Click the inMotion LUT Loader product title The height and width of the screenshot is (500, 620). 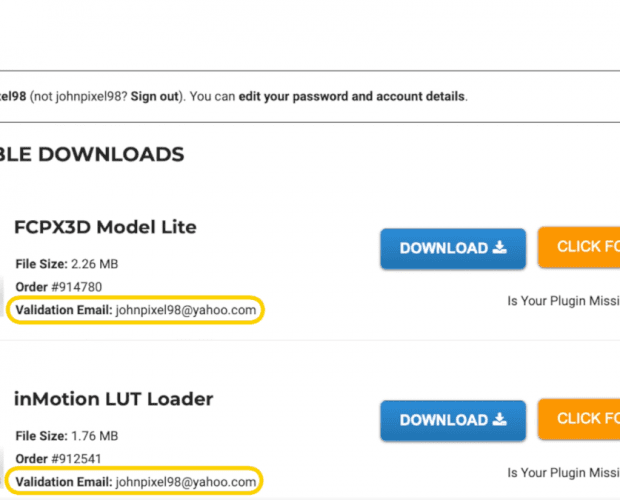tap(113, 399)
